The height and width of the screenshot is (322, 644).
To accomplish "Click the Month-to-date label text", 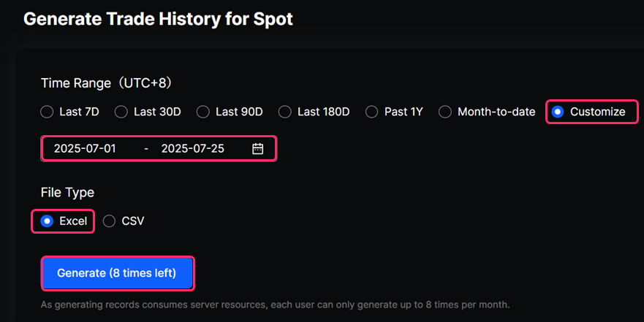I will [x=496, y=112].
